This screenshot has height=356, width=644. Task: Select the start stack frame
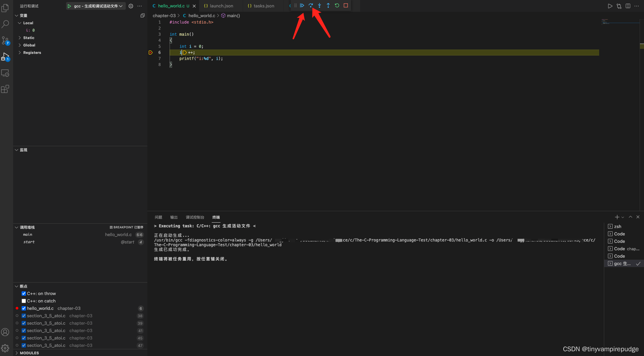80,242
